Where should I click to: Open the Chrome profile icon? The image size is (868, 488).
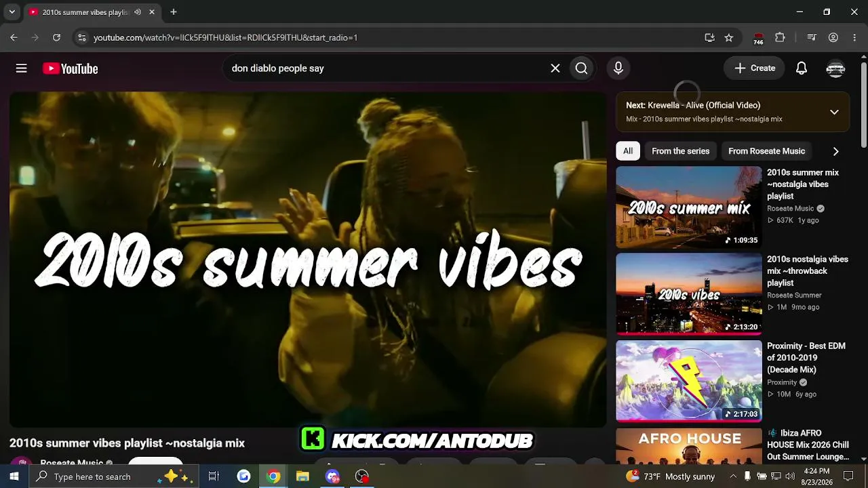point(833,37)
